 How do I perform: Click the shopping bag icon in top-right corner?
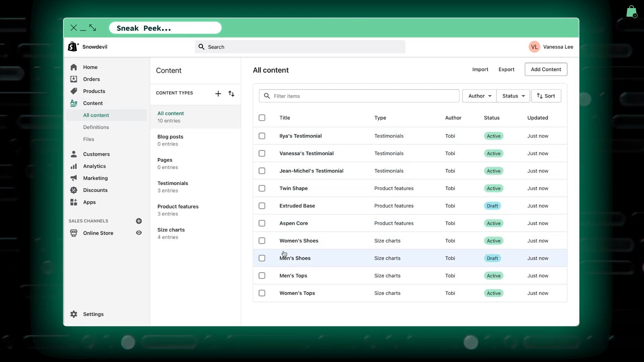[632, 11]
